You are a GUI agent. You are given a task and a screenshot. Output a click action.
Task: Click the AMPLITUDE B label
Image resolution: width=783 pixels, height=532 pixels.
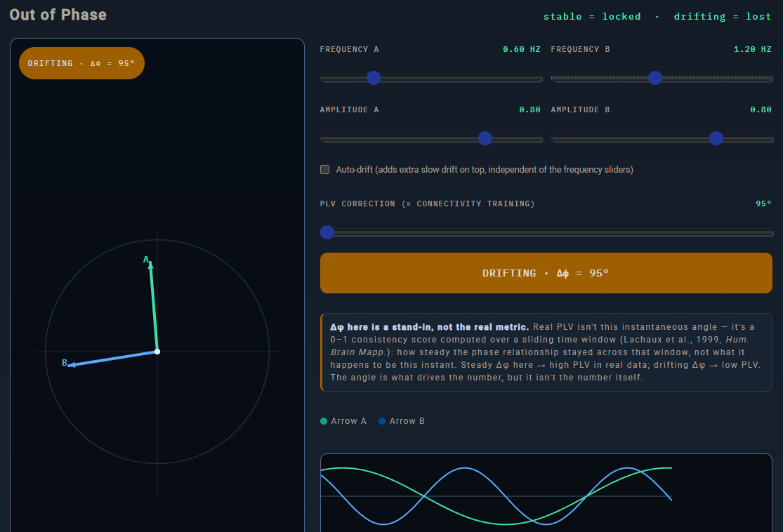click(580, 109)
